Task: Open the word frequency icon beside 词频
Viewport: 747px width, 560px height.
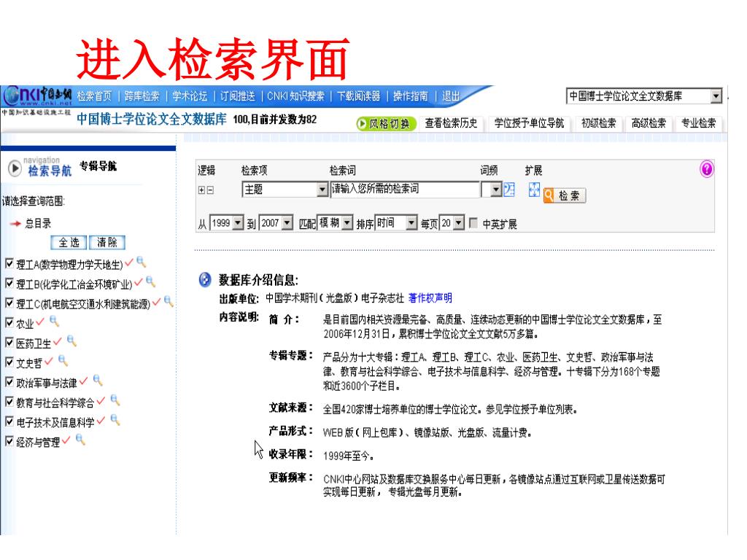Action: coord(509,190)
